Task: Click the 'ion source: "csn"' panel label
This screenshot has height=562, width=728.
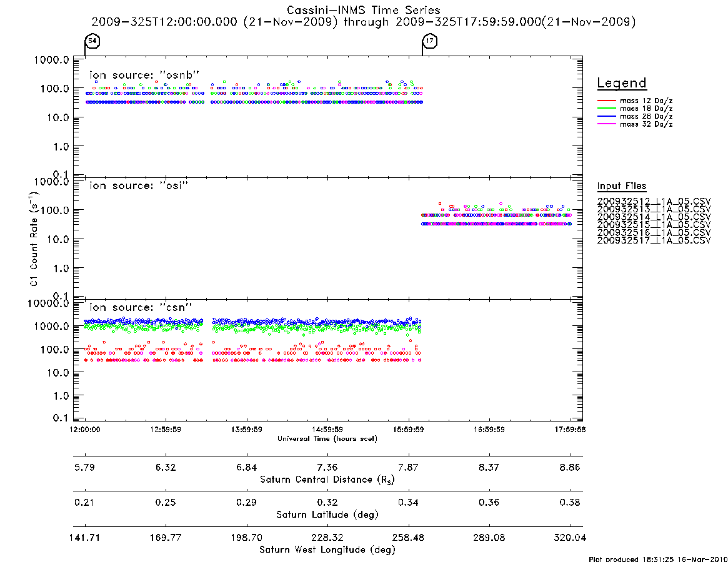Action: pos(141,307)
